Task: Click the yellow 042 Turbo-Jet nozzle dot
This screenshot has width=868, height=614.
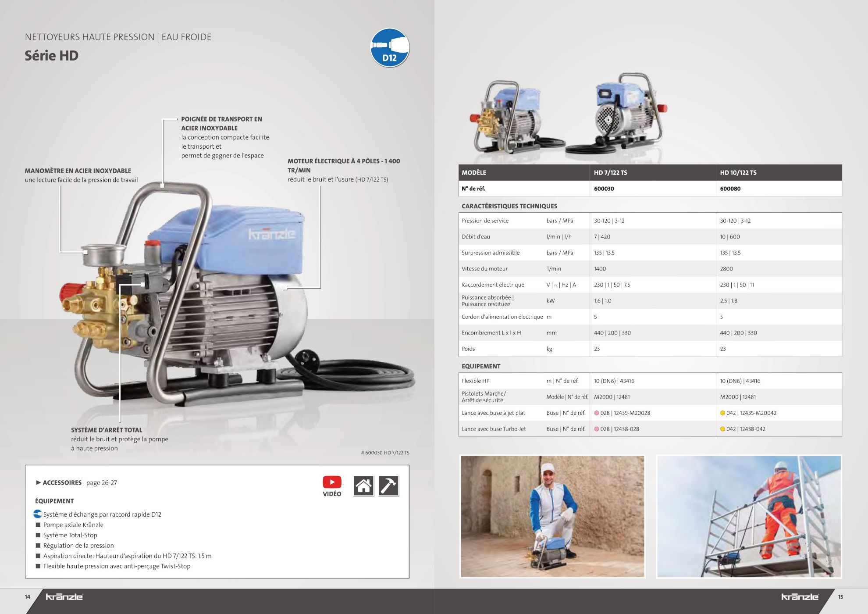Action: (722, 429)
